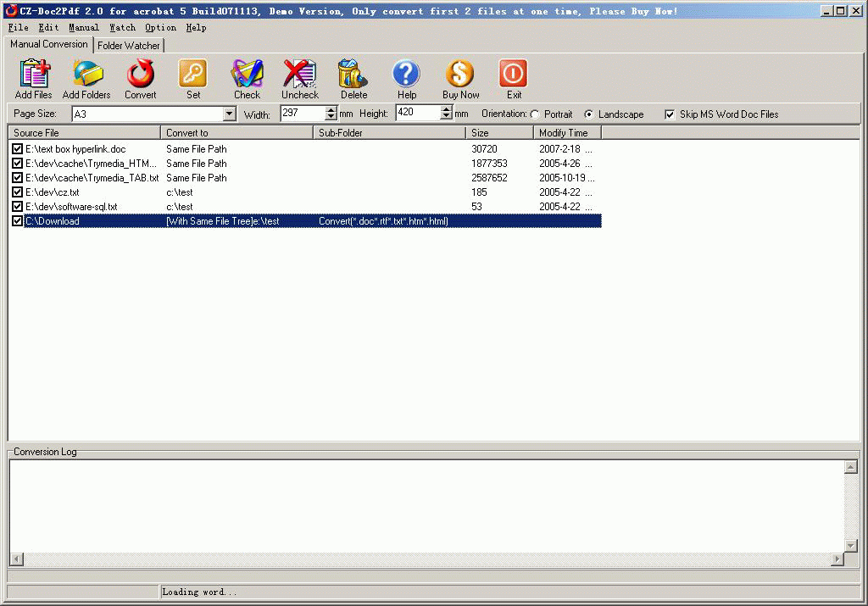Open the Option menu
Viewport: 868px width, 606px height.
coord(160,28)
